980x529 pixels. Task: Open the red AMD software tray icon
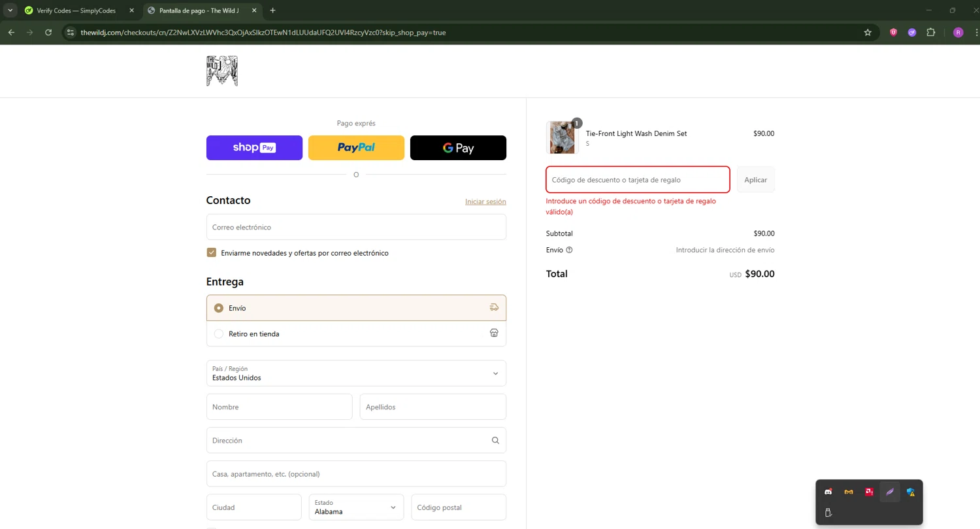point(870,492)
